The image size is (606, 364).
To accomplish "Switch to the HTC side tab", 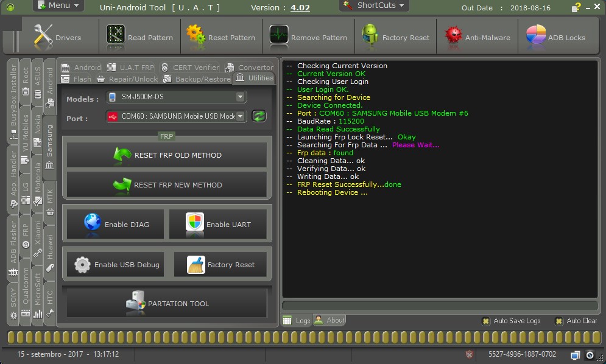I will pos(50,304).
